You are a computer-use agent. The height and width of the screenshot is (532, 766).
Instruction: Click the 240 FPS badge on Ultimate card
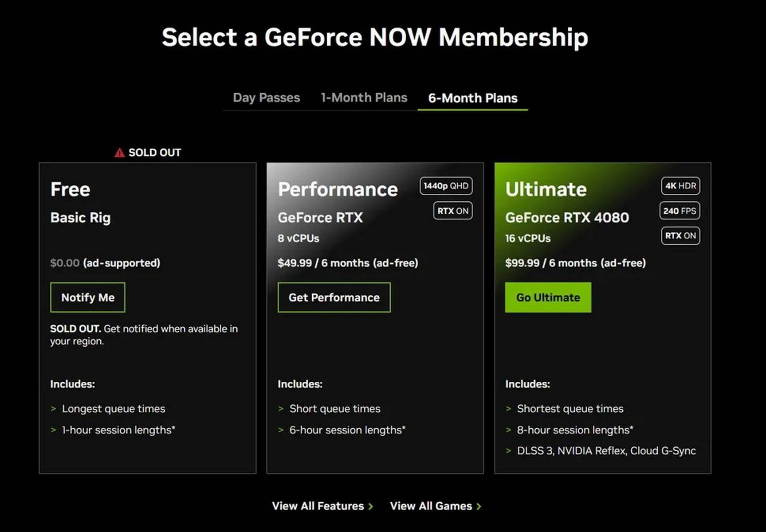tap(680, 211)
